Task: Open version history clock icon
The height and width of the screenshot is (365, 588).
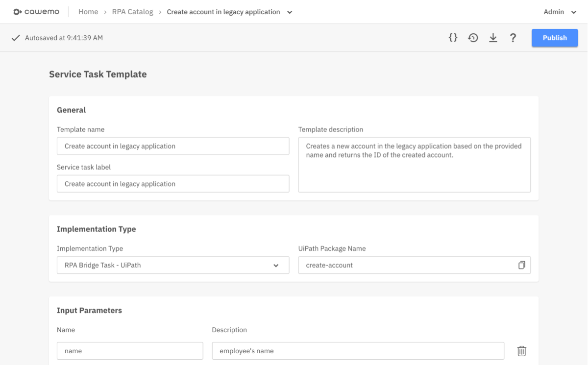Action: (473, 38)
